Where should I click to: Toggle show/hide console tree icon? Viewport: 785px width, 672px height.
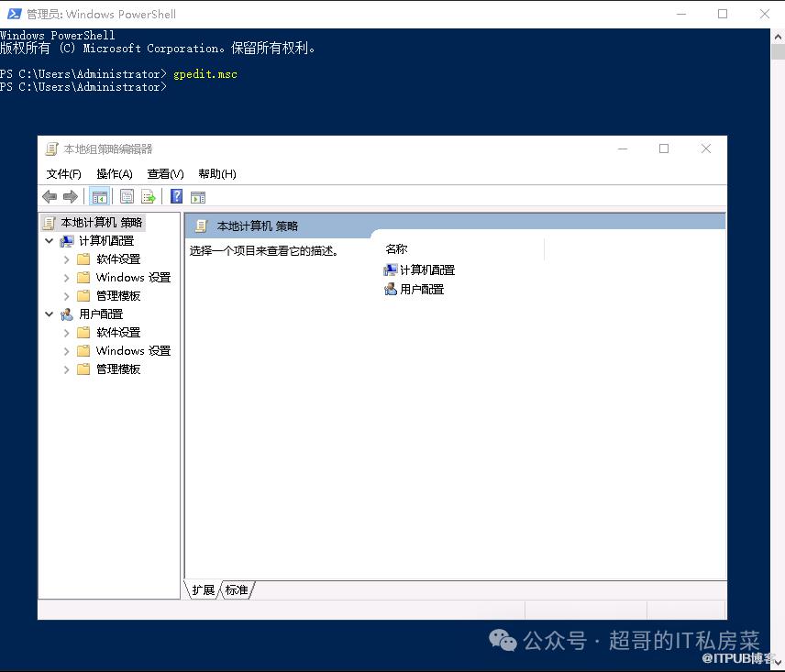[99, 196]
